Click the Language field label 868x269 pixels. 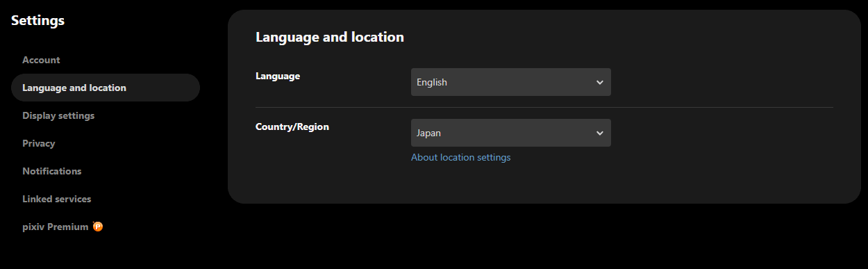pos(278,76)
